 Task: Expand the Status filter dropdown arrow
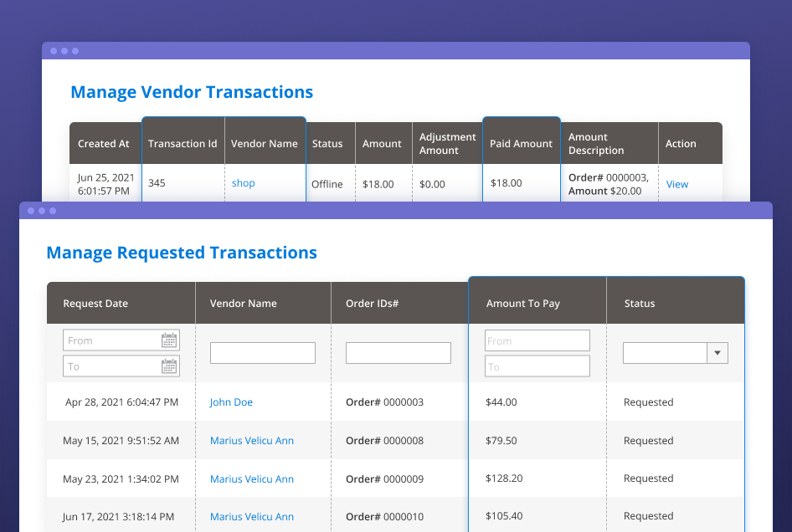717,352
